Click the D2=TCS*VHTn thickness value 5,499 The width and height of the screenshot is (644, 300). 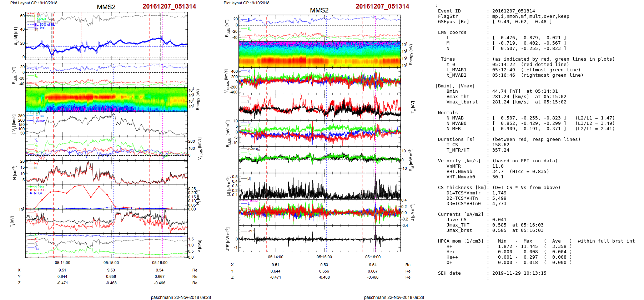point(499,198)
